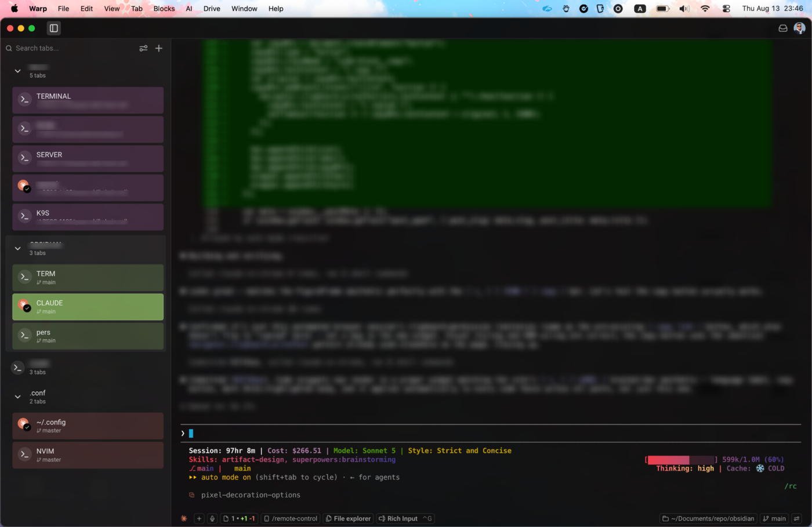812x527 pixels.
Task: Click 'Style: Strict and Concise' status text
Action: pos(460,450)
